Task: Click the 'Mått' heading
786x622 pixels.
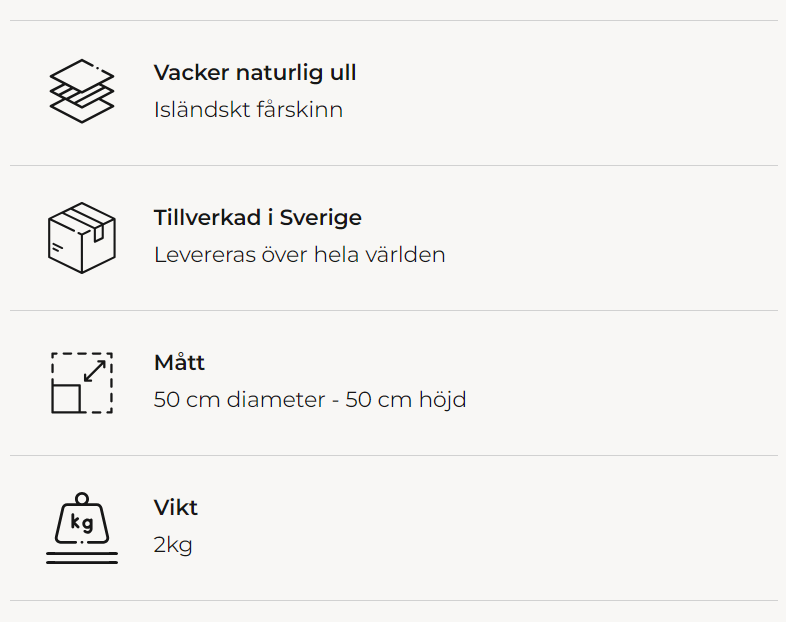Action: [179, 363]
